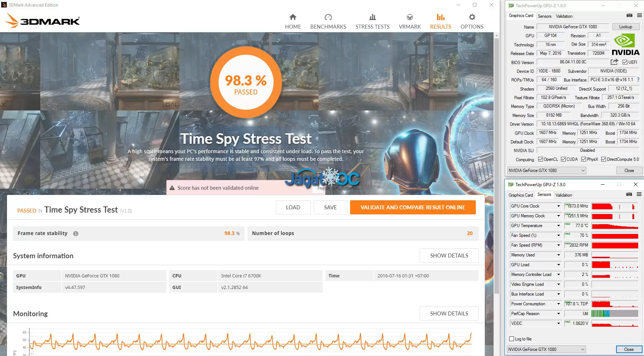This screenshot has width=644, height=356.
Task: Click the GPU name field GeForce GTX 1080
Action: [x=573, y=27]
